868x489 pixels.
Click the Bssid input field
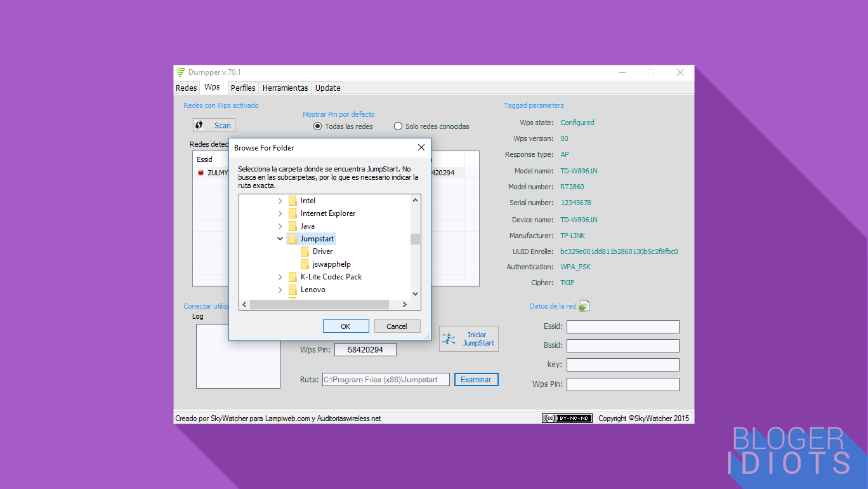[x=623, y=346]
